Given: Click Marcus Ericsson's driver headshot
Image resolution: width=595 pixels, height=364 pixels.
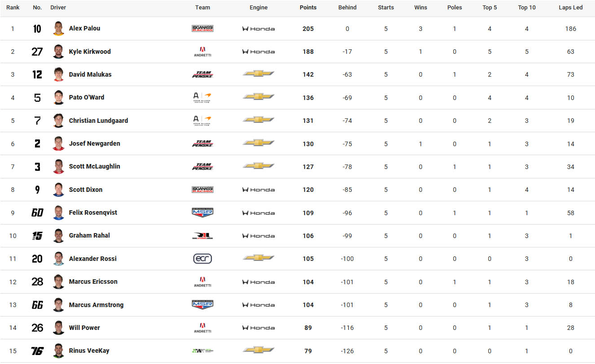Looking at the screenshot, I should (58, 282).
